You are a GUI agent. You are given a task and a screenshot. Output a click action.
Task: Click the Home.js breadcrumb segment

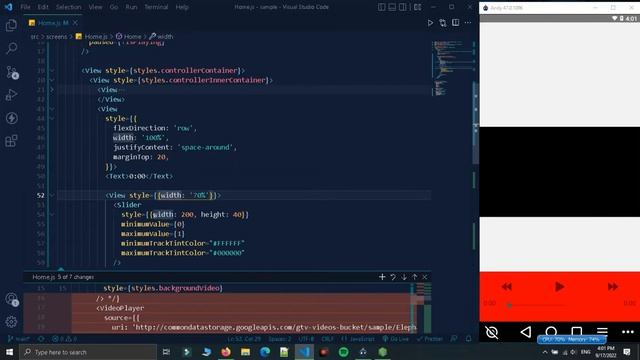click(92, 36)
